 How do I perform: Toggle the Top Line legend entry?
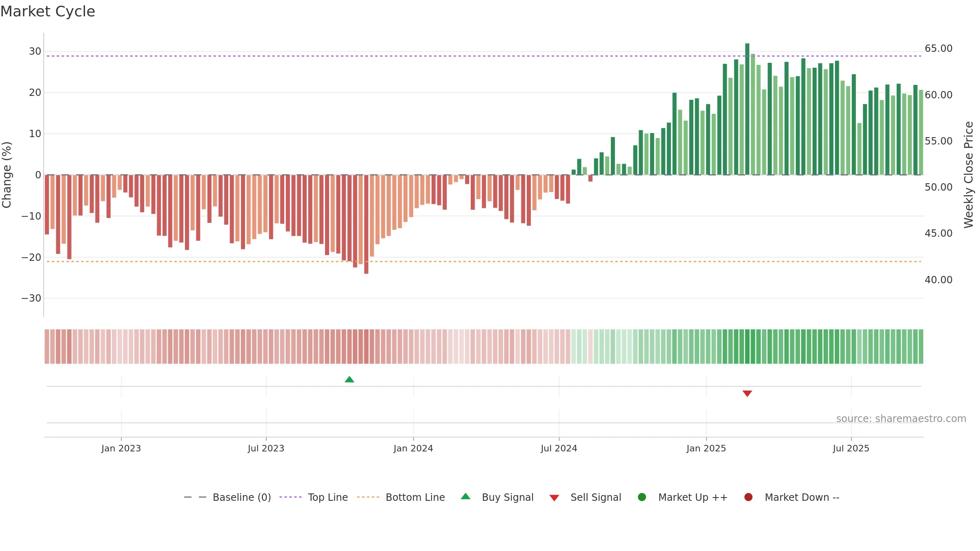click(314, 498)
